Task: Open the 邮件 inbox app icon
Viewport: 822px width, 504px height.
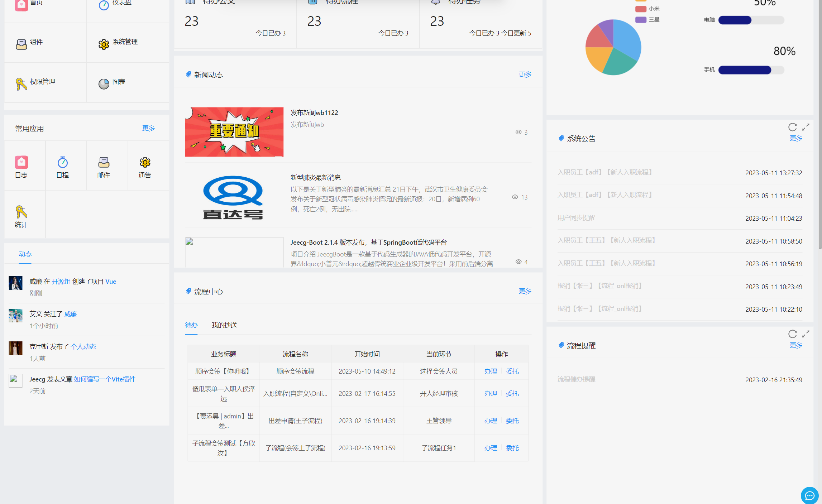Action: [104, 162]
